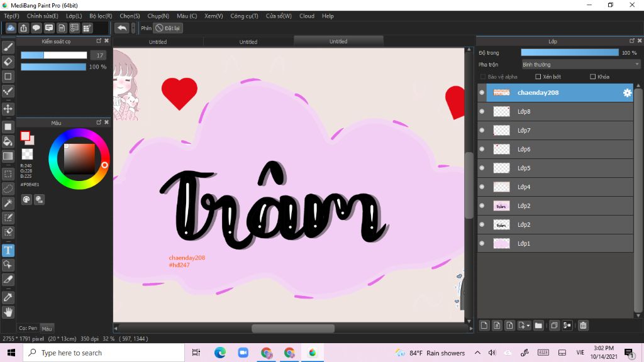Click the transparent color swatch
This screenshot has height=362, width=644.
click(27, 154)
